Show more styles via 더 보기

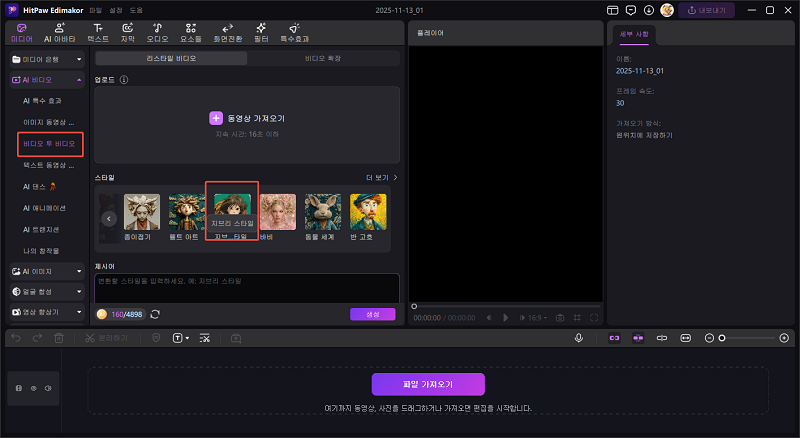point(382,178)
